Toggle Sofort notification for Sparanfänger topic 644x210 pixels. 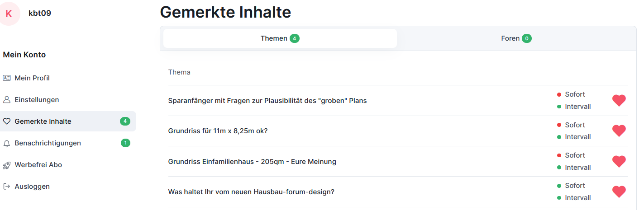tap(574, 94)
